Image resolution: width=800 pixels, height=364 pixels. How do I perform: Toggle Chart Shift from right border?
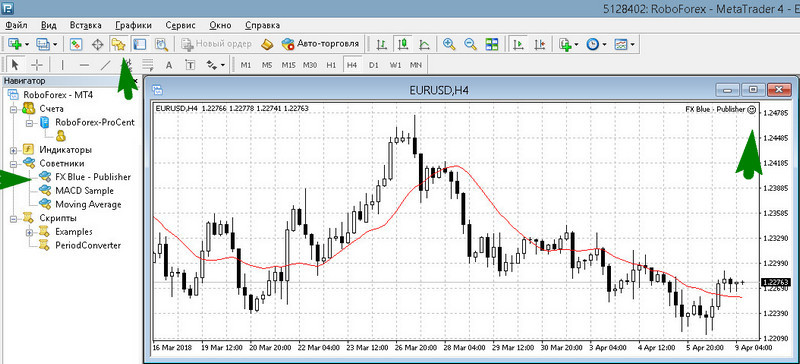pyautogui.click(x=540, y=44)
